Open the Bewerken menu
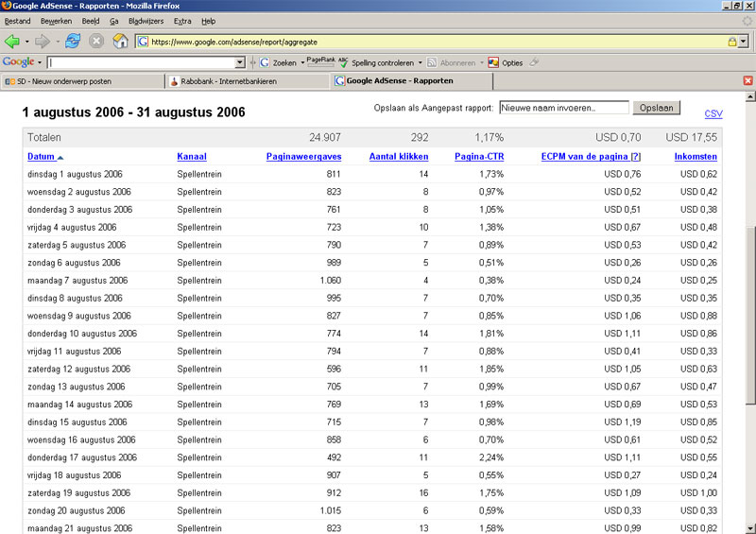 (56, 21)
